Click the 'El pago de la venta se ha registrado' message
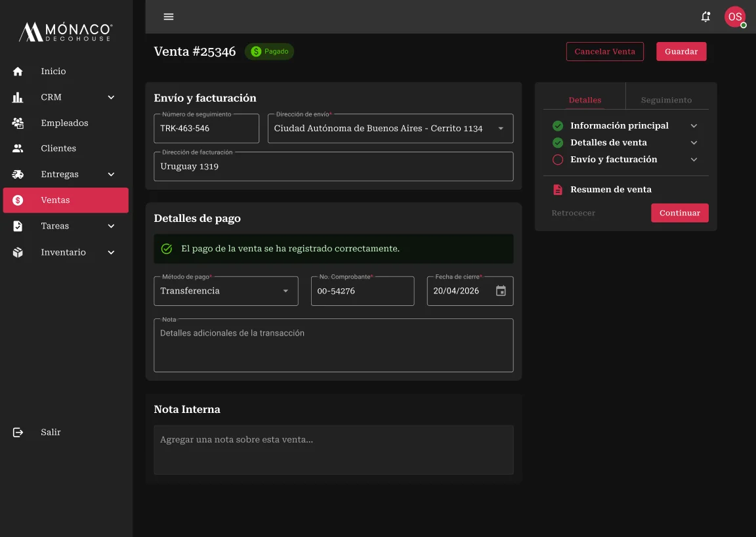This screenshot has height=537, width=756. click(290, 249)
